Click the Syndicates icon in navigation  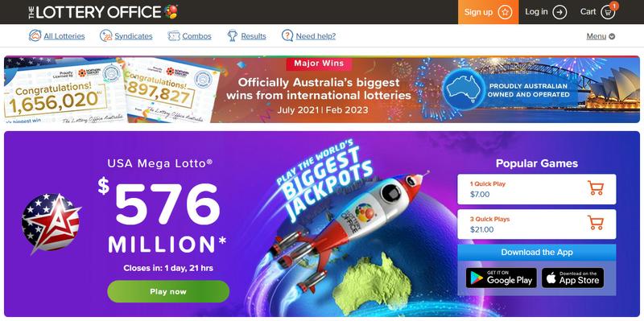pos(106,35)
